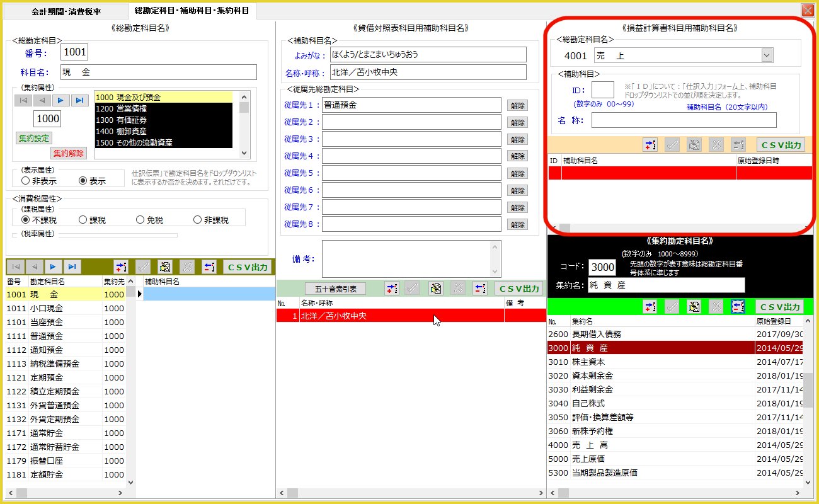Select the 非表示 radio button

click(x=25, y=181)
